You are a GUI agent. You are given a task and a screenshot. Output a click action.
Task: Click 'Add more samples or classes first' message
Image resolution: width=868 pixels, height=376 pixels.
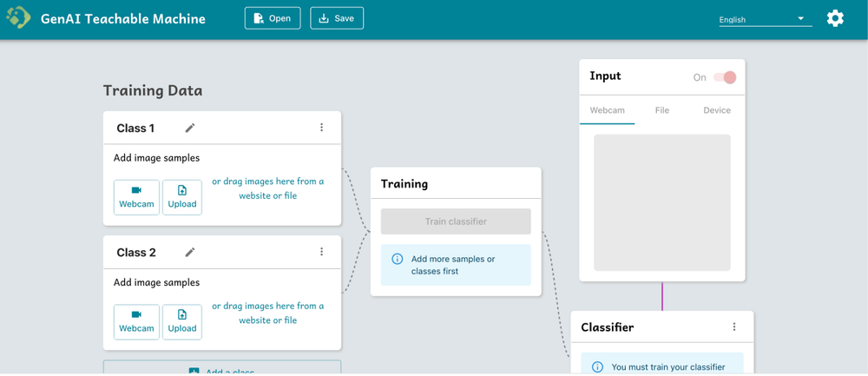(453, 265)
